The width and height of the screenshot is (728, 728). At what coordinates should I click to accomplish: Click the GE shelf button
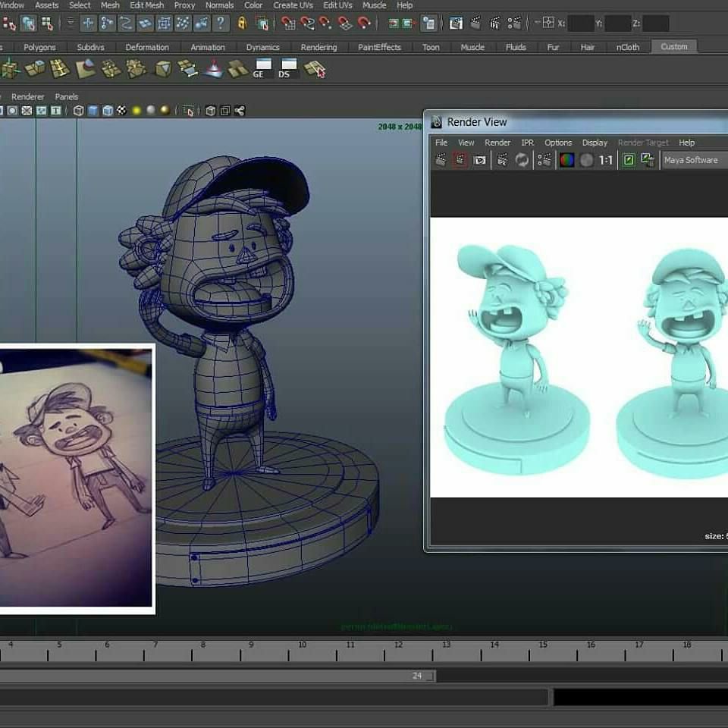point(263,68)
